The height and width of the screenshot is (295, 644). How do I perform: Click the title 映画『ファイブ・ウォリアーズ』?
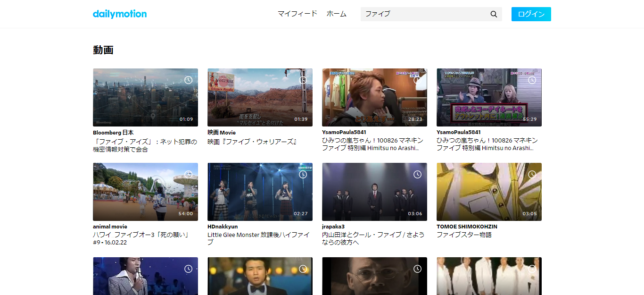[252, 142]
